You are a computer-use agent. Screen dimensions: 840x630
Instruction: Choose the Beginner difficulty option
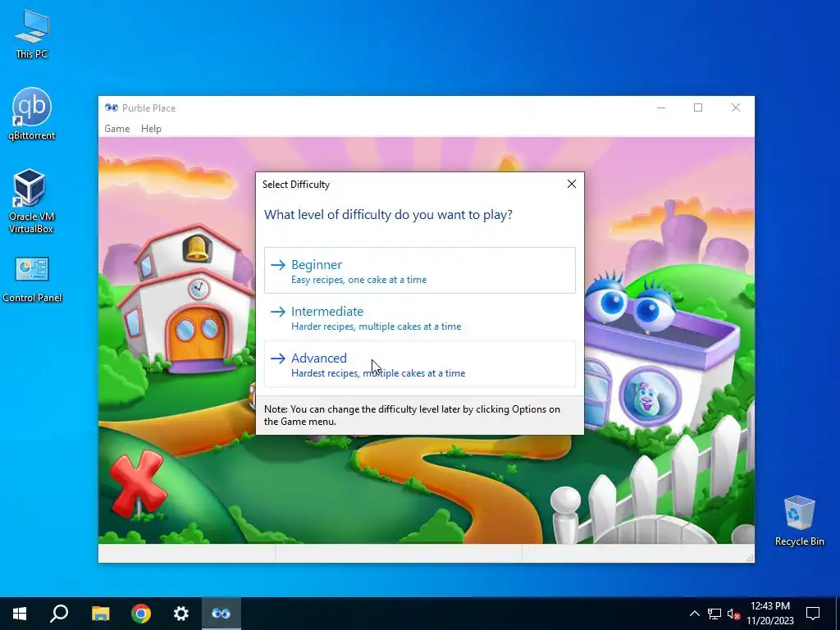point(419,271)
